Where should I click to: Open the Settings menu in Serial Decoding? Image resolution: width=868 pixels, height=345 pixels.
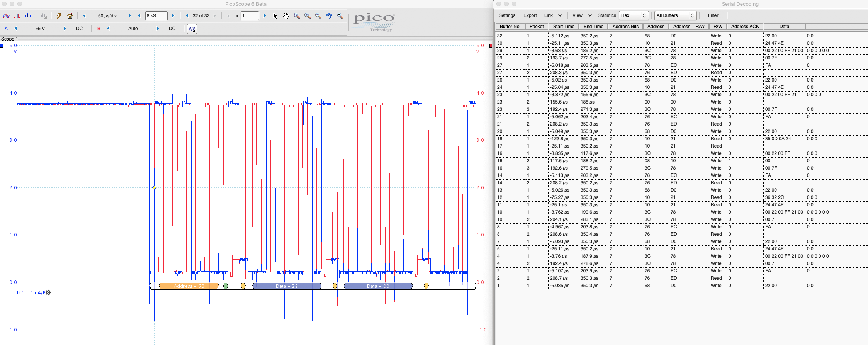(507, 15)
